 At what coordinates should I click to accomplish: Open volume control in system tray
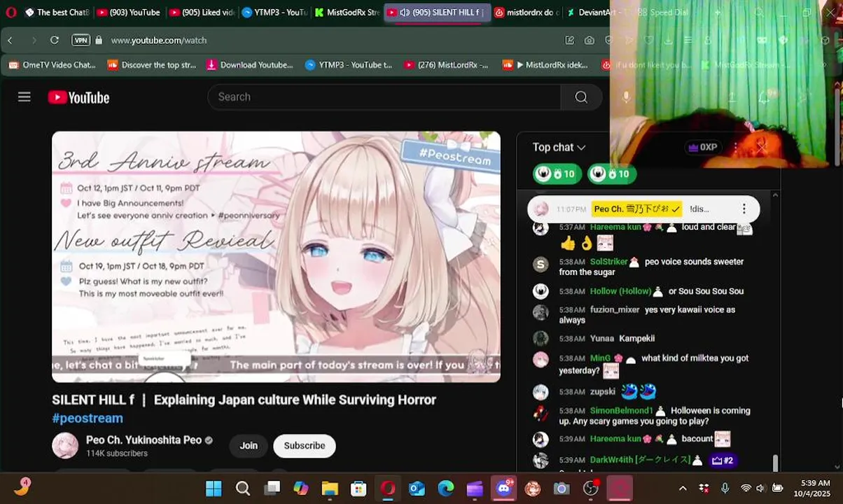click(761, 488)
